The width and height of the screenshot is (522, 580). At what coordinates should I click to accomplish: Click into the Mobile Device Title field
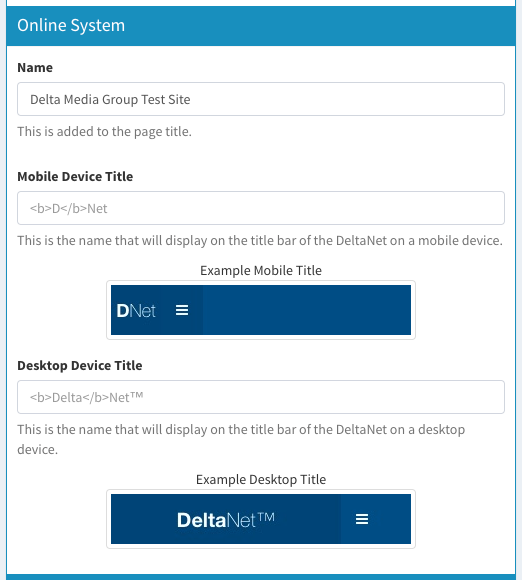[x=261, y=208]
